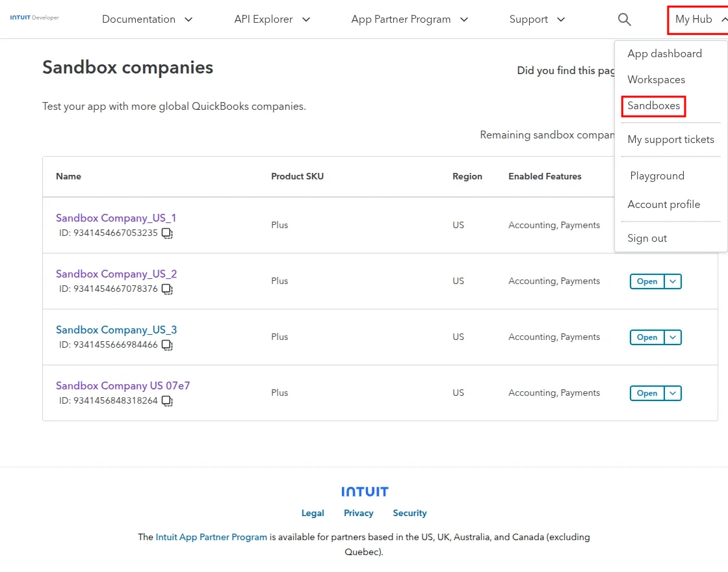Open My support tickets menu entry

tap(670, 139)
